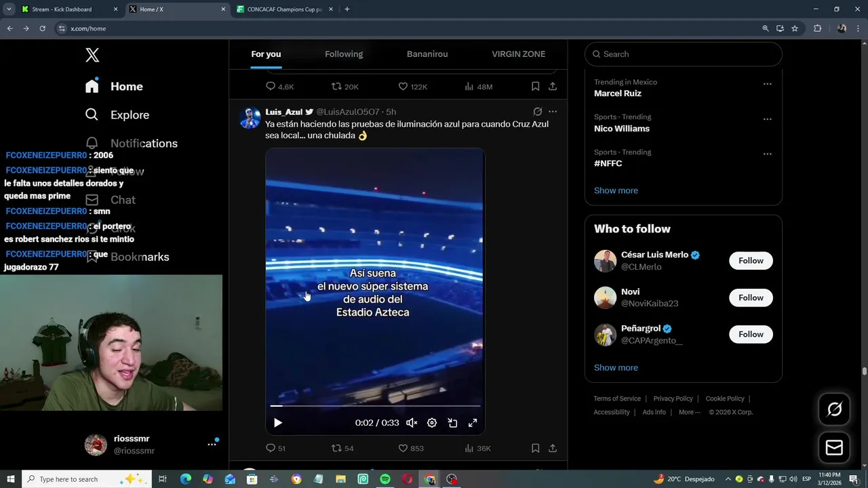Open Chrome extensions puzzle icon
This screenshot has height=488, width=868.
click(817, 28)
